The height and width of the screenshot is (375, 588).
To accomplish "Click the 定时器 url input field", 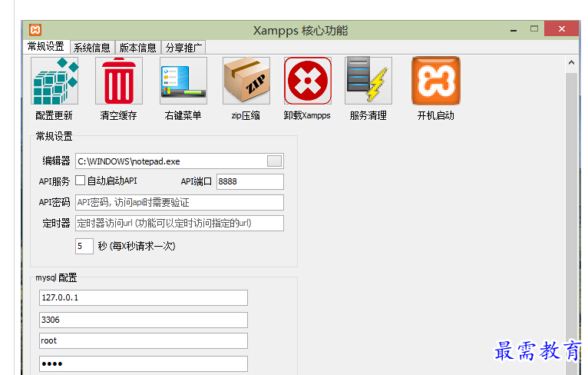I will [180, 223].
